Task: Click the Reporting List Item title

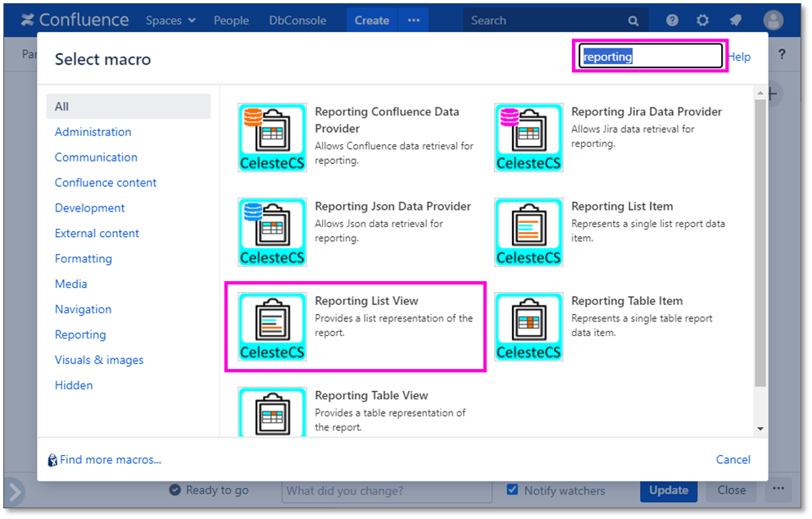Action: tap(622, 207)
